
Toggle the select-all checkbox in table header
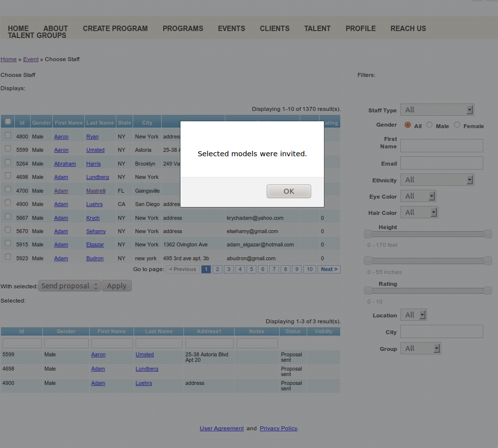[x=8, y=122]
